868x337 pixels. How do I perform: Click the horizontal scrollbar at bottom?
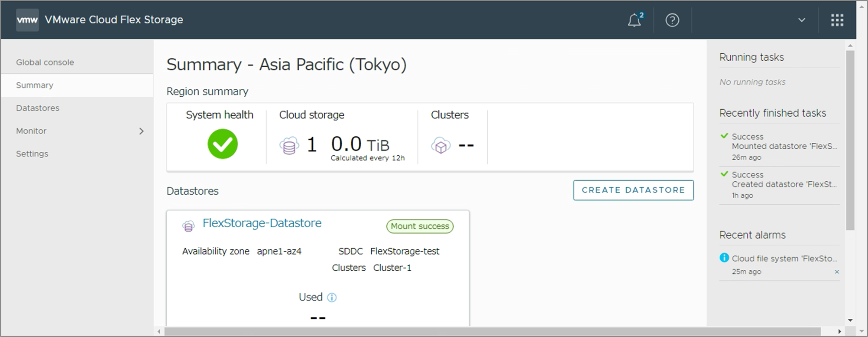tap(492, 332)
